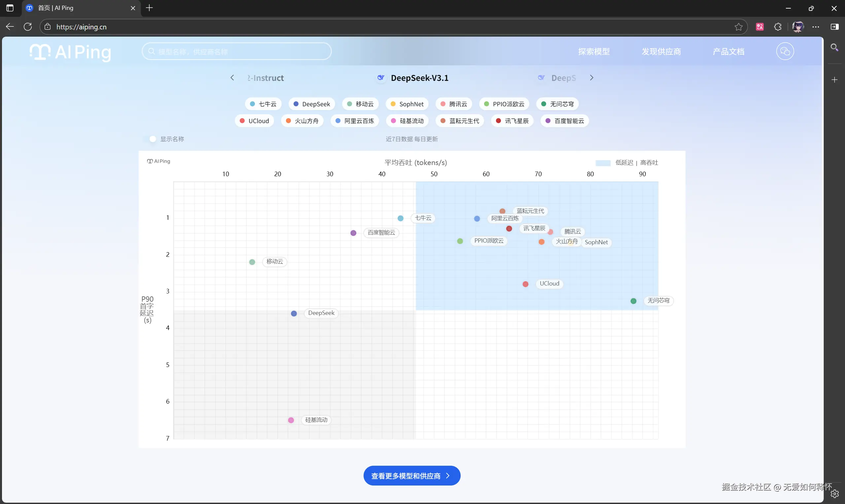Open the WeChat contact icon
845x504 pixels.
click(785, 51)
